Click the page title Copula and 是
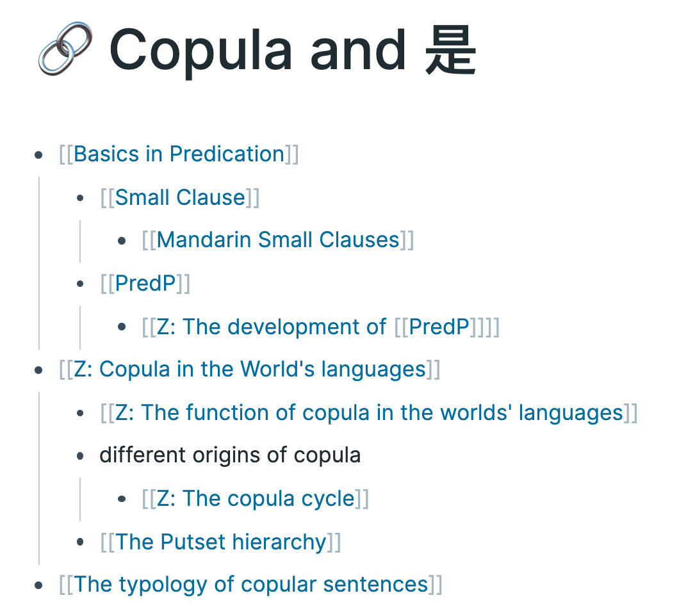 (293, 51)
